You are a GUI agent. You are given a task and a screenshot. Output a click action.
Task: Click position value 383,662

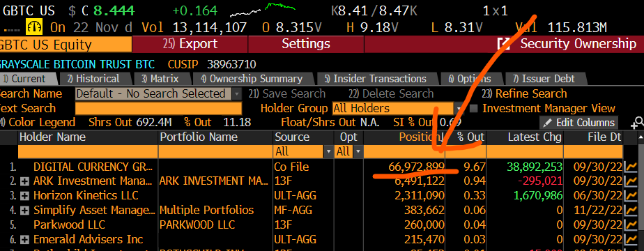click(x=424, y=211)
